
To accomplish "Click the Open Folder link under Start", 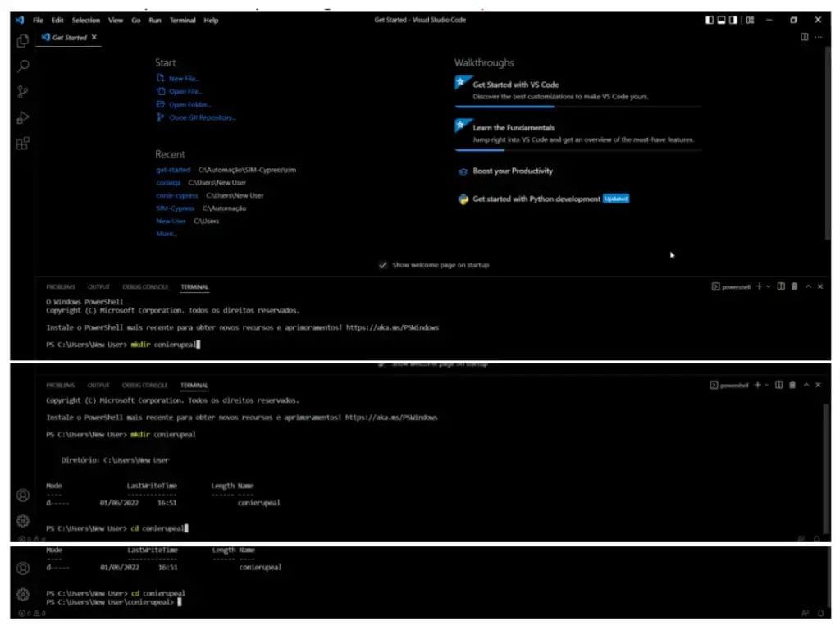I will [x=189, y=104].
